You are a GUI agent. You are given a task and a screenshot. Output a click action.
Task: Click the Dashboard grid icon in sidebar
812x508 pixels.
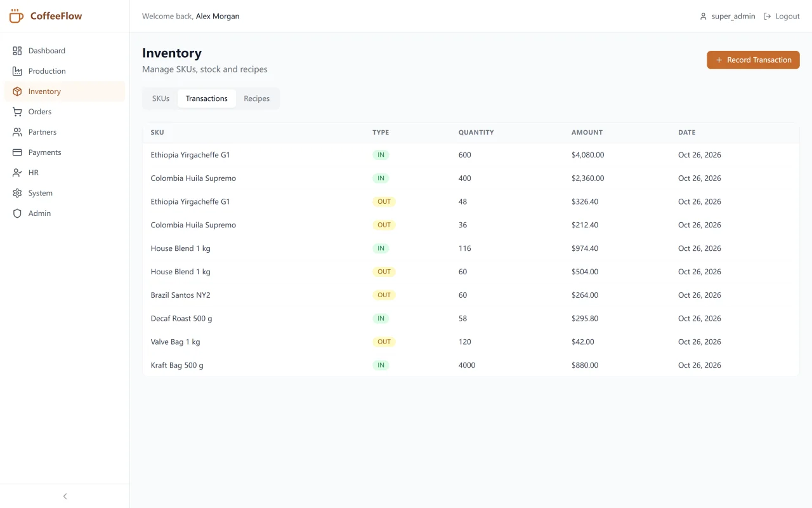17,51
